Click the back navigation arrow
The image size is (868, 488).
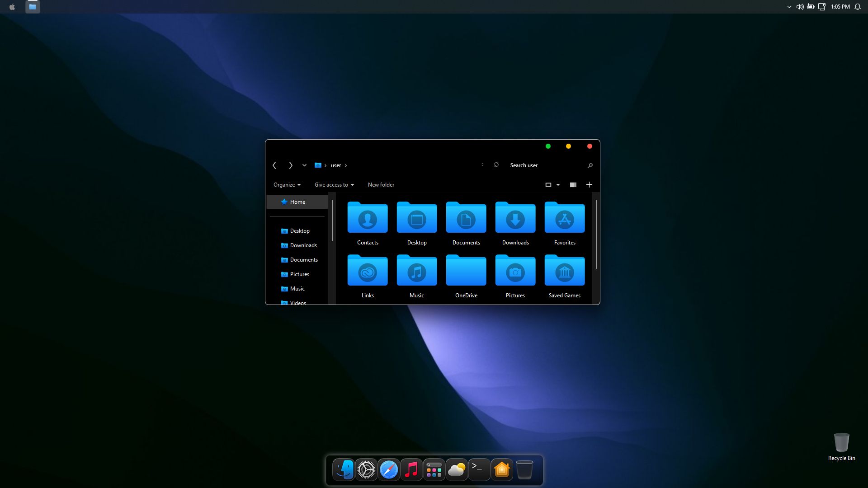(x=274, y=165)
